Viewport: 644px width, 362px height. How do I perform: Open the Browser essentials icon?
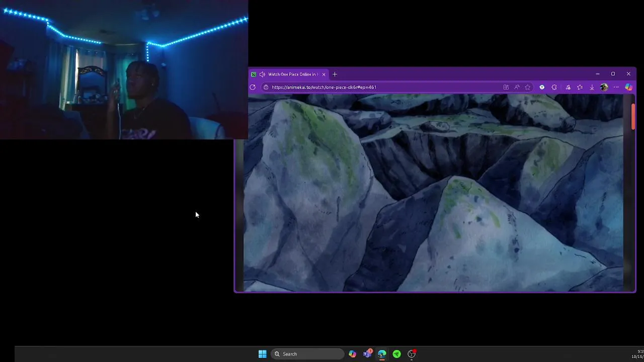click(x=568, y=87)
